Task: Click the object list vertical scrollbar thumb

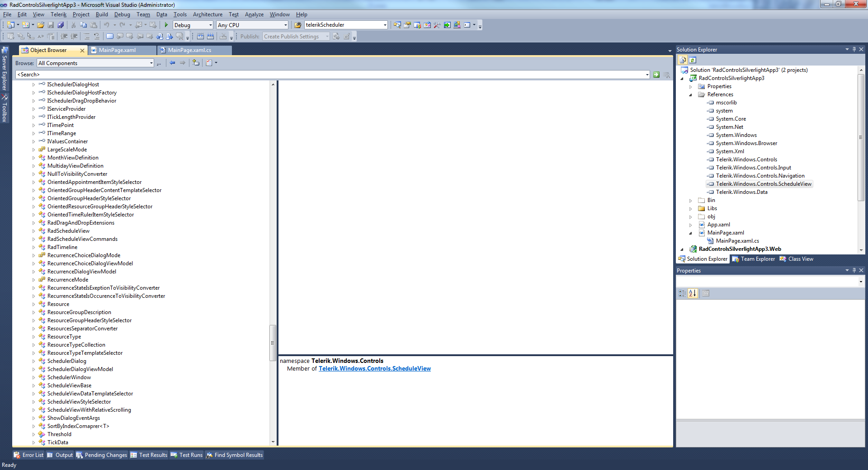Action: coord(273,343)
